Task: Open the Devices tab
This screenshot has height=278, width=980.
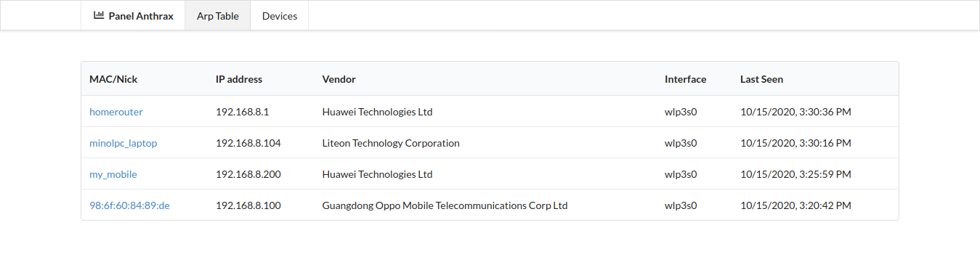Action: (x=280, y=15)
